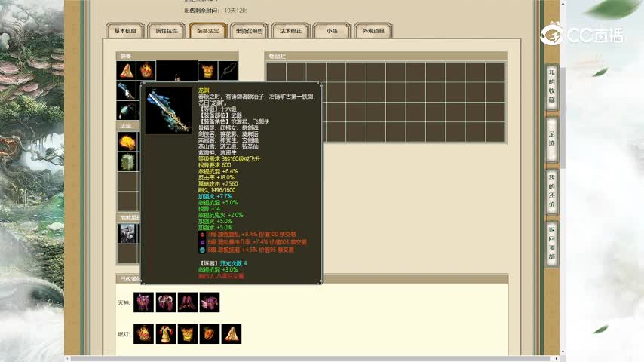Image resolution: width=644 pixels, height=362 pixels.
Task: Open the 基本信息 tab
Action: pos(125,31)
